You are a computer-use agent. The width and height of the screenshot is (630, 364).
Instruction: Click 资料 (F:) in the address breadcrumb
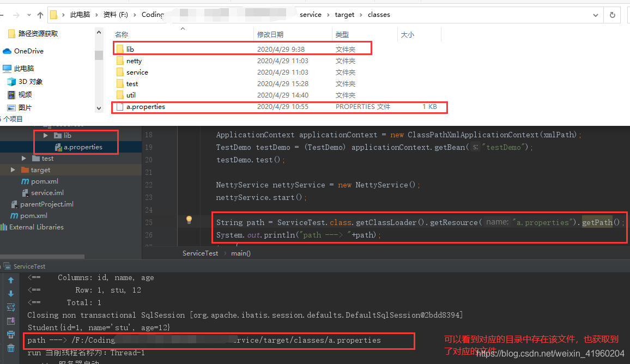[116, 15]
